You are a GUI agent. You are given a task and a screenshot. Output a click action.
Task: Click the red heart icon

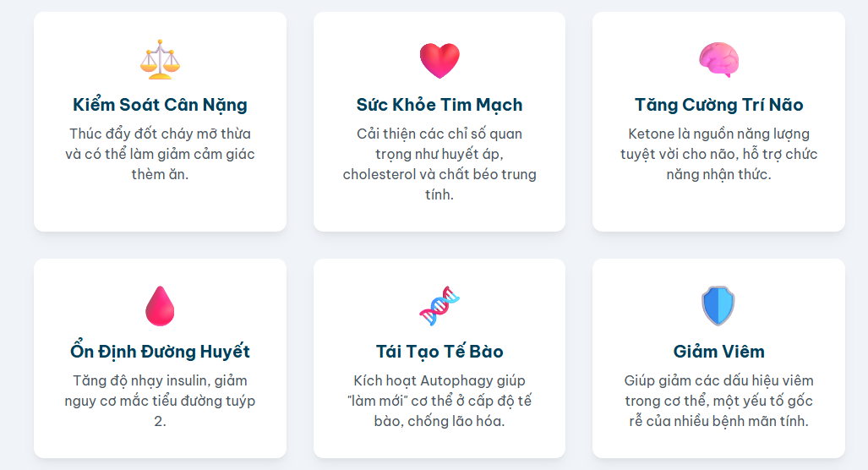click(x=439, y=60)
